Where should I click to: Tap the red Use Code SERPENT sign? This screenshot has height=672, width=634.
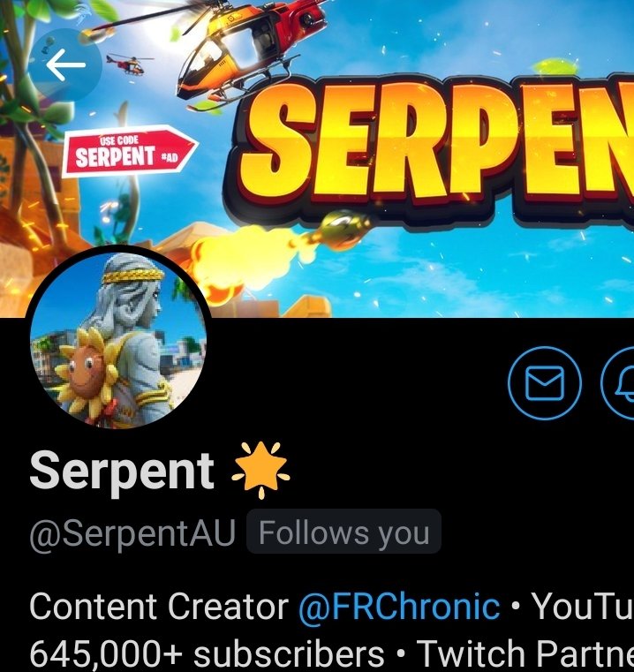point(130,151)
